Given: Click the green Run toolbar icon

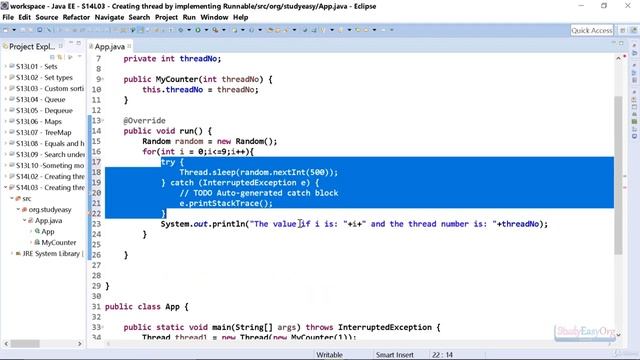Looking at the screenshot, I should pyautogui.click(x=198, y=30).
